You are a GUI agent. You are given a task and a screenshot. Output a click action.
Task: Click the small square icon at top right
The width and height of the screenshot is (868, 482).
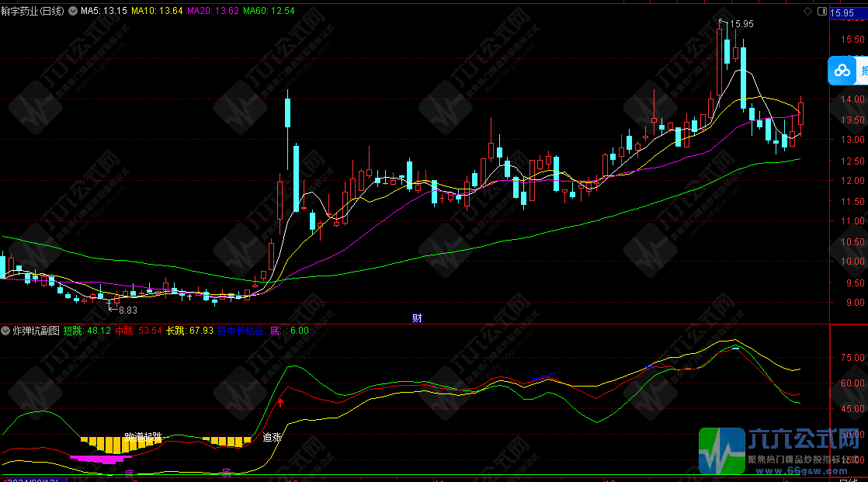[821, 12]
